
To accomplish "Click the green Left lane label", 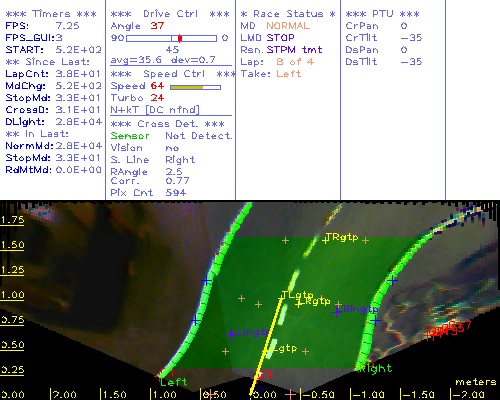I will click(x=174, y=382).
